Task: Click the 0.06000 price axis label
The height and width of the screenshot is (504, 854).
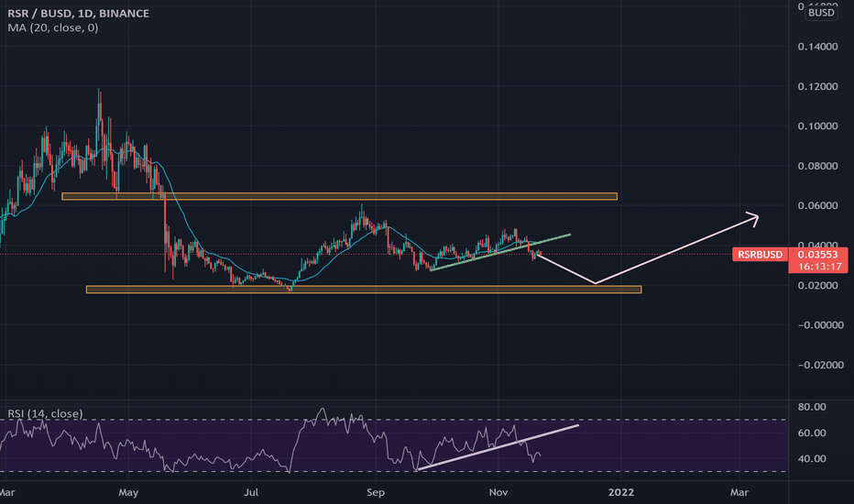Action: tap(817, 205)
